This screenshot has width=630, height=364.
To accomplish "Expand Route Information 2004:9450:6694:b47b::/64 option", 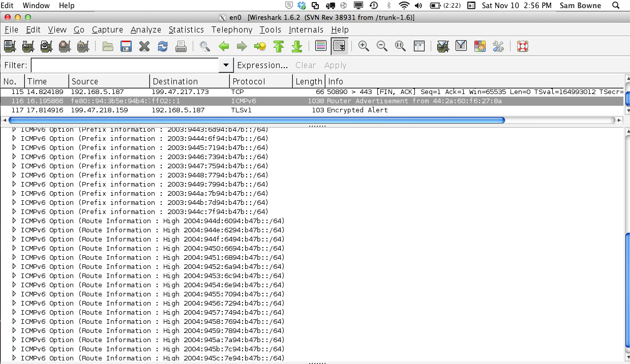I will [x=15, y=248].
